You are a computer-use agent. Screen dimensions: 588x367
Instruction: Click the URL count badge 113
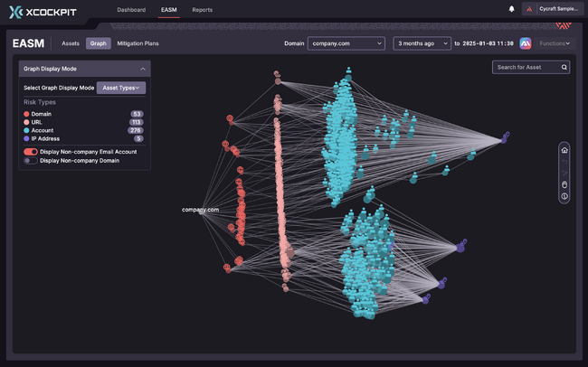pyautogui.click(x=136, y=122)
